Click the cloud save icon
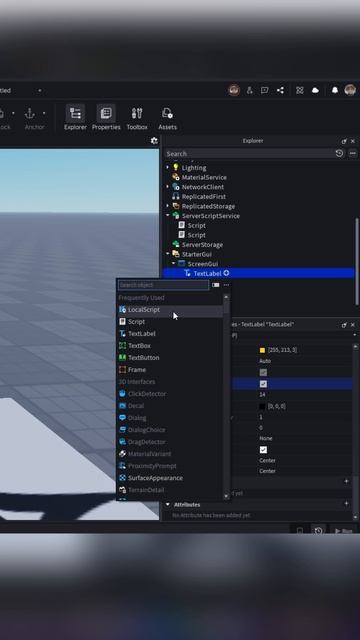The image size is (360, 640). [316, 90]
